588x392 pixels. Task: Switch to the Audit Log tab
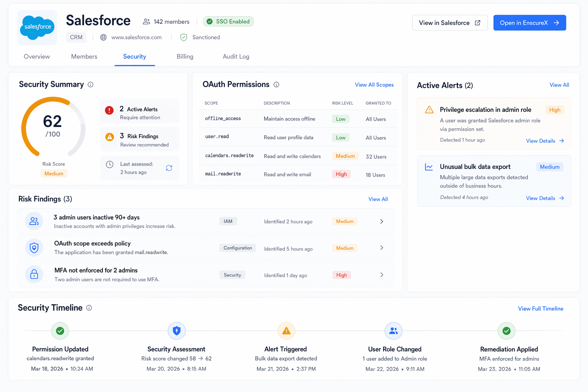pos(236,56)
